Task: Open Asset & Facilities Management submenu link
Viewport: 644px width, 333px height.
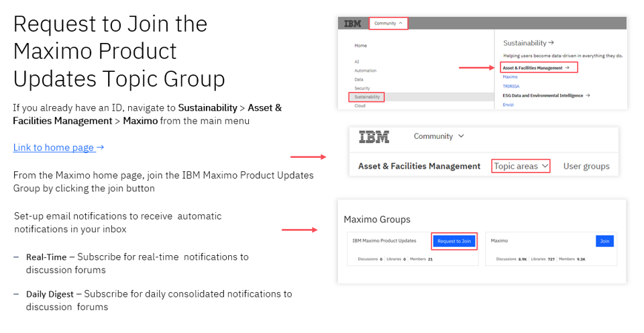Action: tap(536, 68)
